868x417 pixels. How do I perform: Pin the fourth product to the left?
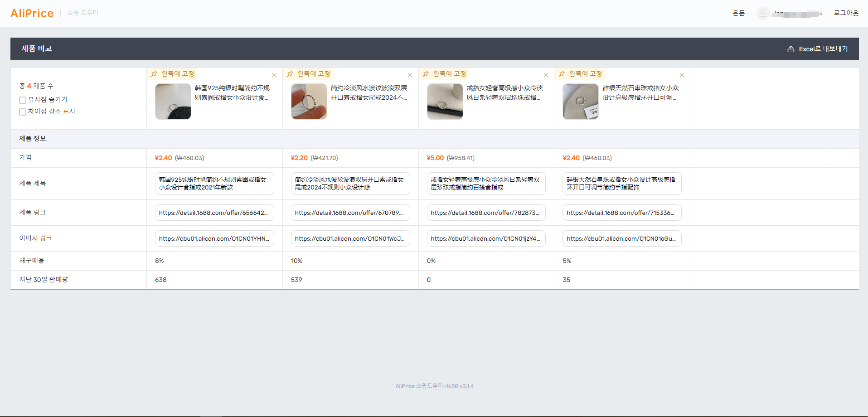coord(581,74)
